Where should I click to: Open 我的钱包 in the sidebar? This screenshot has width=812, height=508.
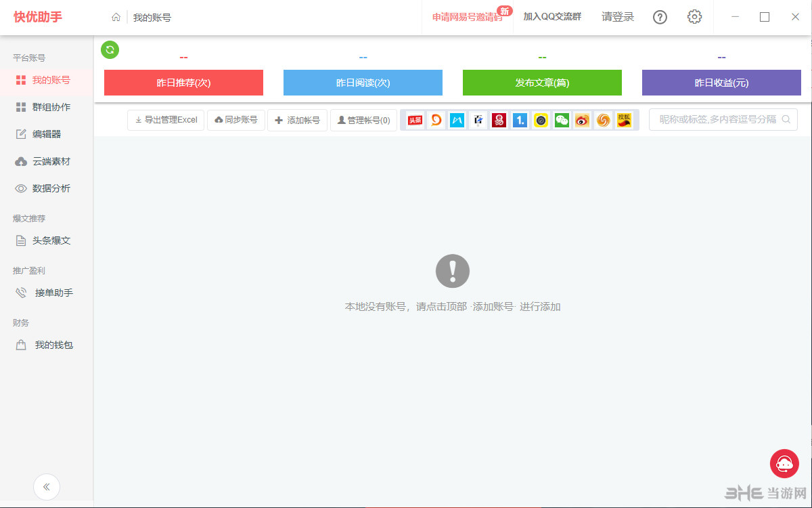46,345
